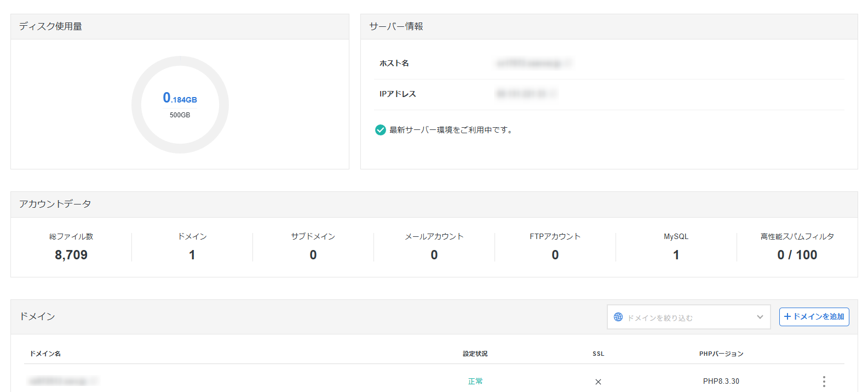868x392 pixels.
Task: Click the disk usage donut chart
Action: (x=180, y=105)
